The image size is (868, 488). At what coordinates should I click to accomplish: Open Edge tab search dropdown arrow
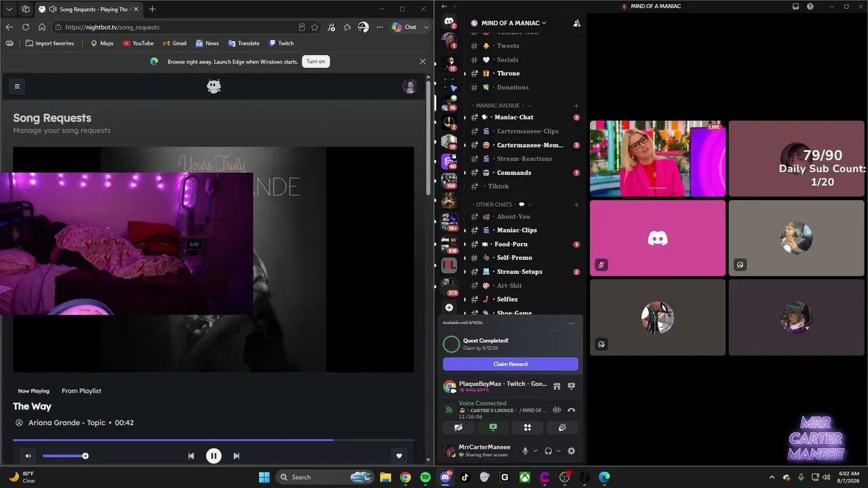pyautogui.click(x=9, y=9)
